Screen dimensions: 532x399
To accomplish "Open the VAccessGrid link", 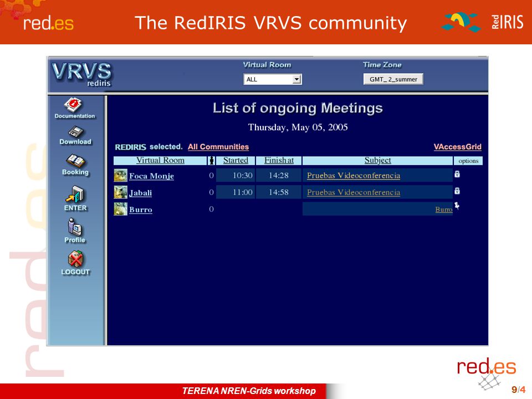I will pyautogui.click(x=457, y=147).
